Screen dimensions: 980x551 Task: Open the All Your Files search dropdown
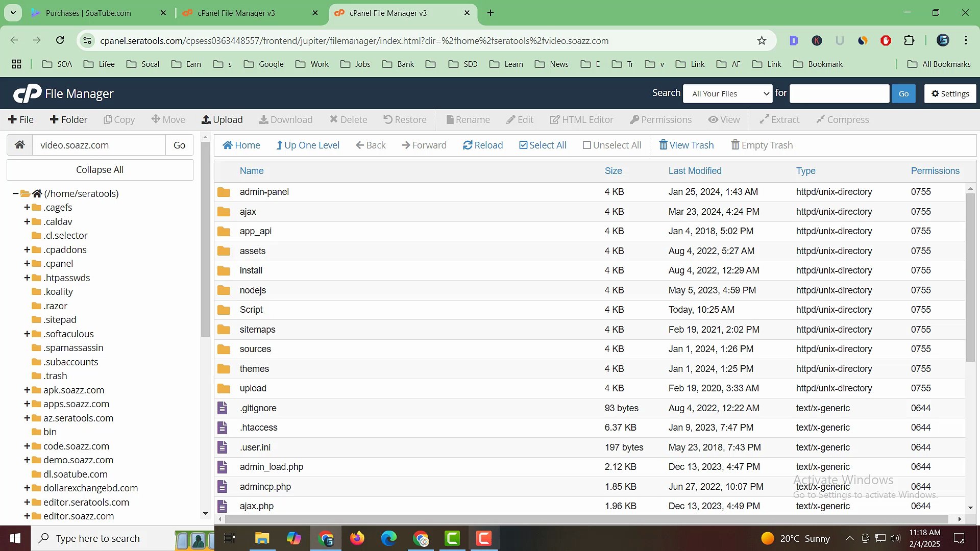tap(728, 93)
